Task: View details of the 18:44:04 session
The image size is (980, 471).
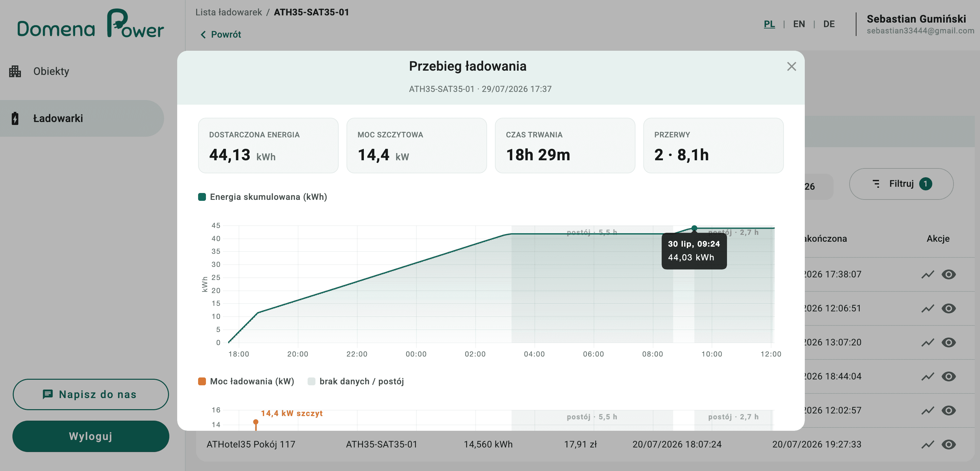Action: pos(949,376)
